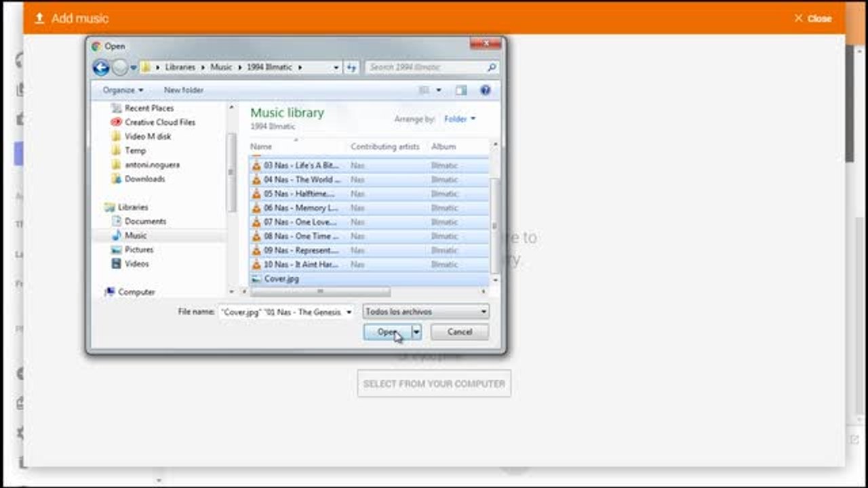This screenshot has height=488, width=868.
Task: Click the VLC icon of 07 Nas - One Love
Action: [256, 222]
